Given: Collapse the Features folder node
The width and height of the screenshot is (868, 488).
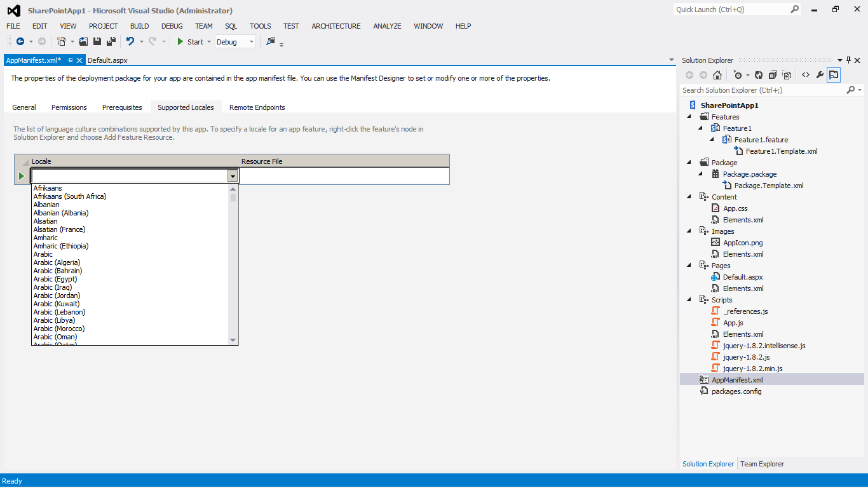Looking at the screenshot, I should [x=689, y=117].
